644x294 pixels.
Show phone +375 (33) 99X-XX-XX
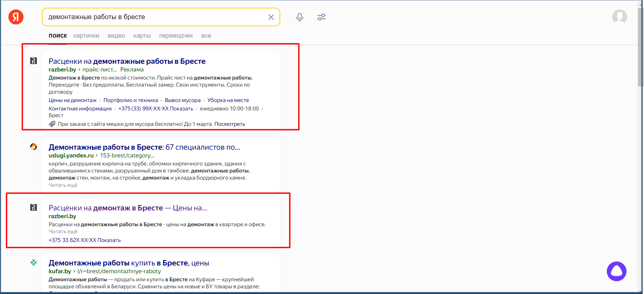click(x=156, y=108)
